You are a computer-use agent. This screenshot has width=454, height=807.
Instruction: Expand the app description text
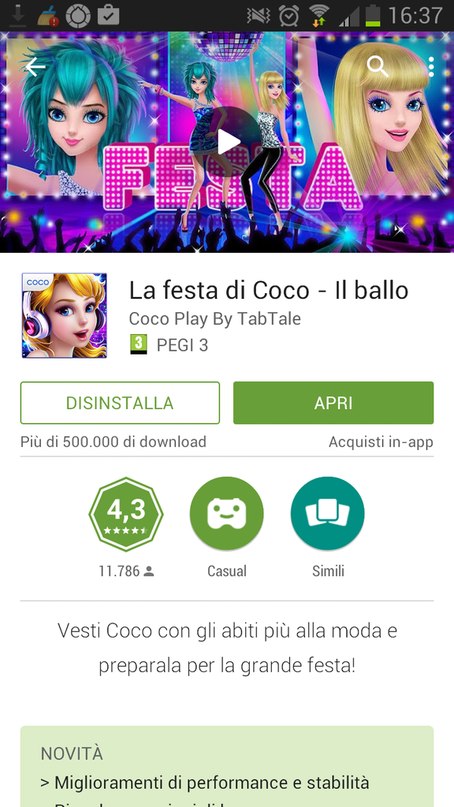point(227,648)
